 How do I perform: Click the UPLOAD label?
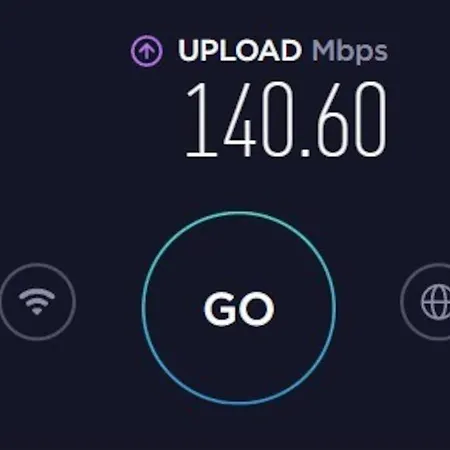[x=240, y=50]
